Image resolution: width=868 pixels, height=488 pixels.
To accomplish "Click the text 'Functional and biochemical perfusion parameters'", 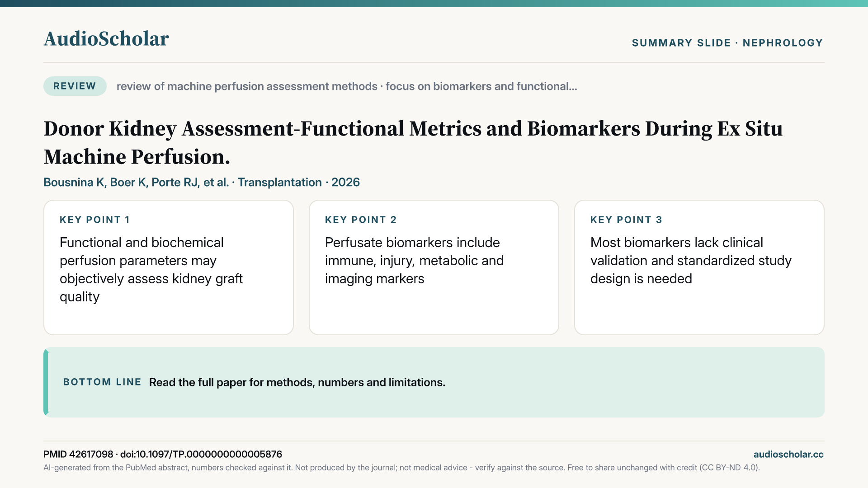I will [151, 269].
